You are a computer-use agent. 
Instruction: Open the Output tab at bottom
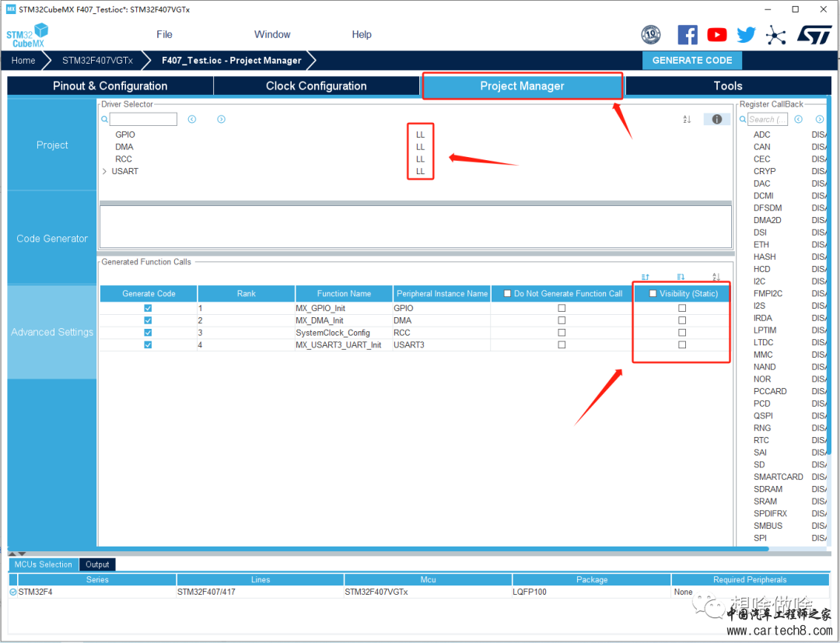coord(97,564)
